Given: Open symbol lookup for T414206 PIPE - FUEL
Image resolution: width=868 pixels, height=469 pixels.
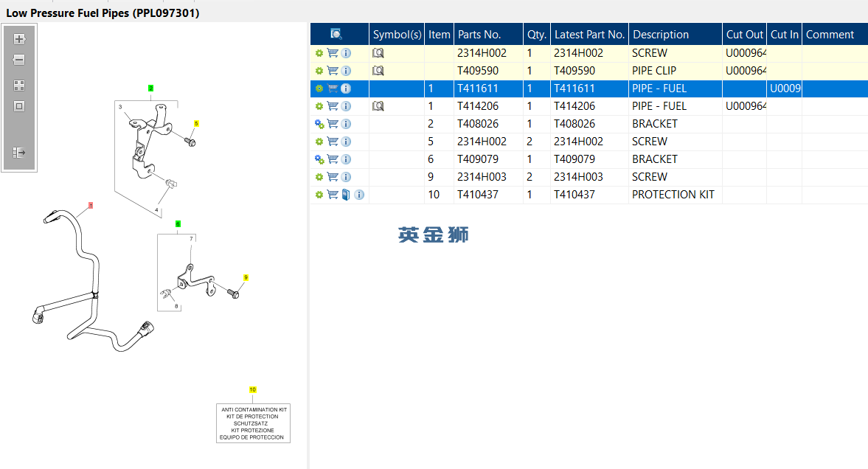Looking at the screenshot, I should click(378, 106).
